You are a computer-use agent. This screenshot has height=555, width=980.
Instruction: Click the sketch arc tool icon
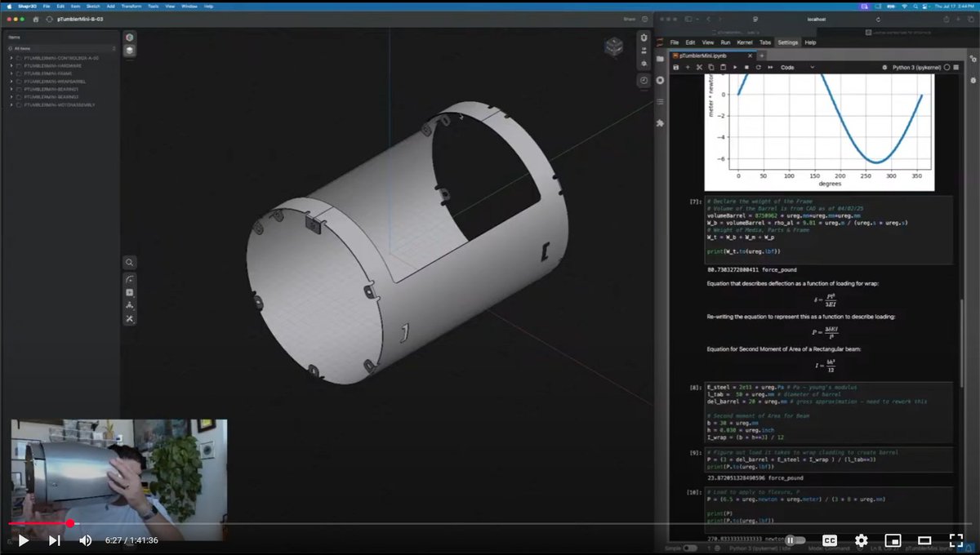point(130,280)
